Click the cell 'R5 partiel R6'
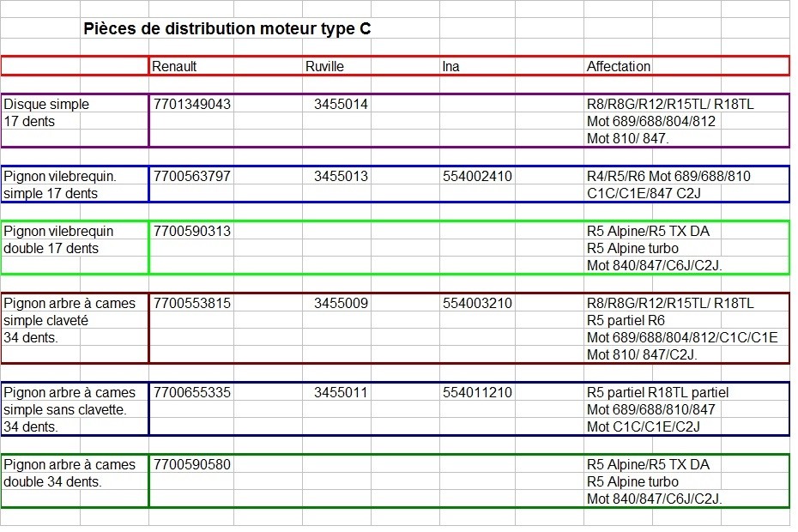The width and height of the screenshot is (798, 532). [626, 321]
